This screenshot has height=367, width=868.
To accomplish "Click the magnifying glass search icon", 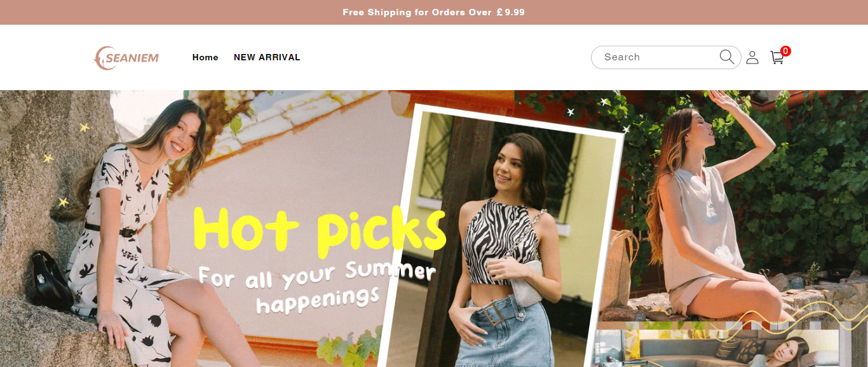I will coord(727,57).
